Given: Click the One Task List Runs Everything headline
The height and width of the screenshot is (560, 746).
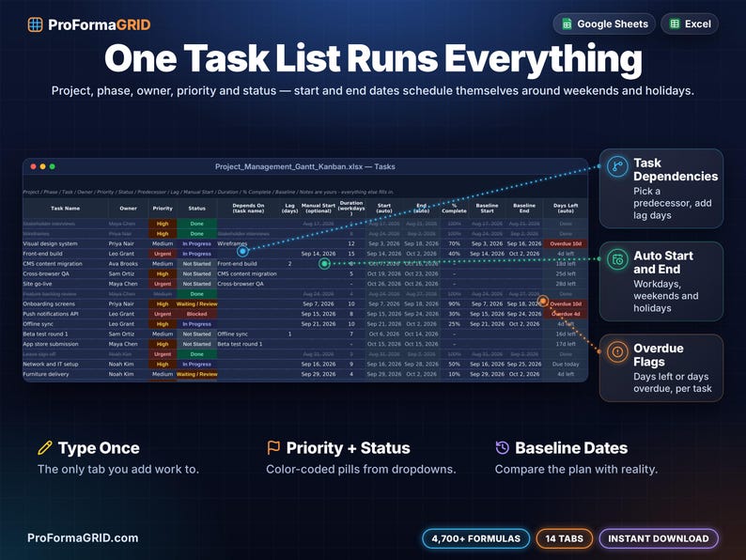Looking at the screenshot, I should point(374,58).
